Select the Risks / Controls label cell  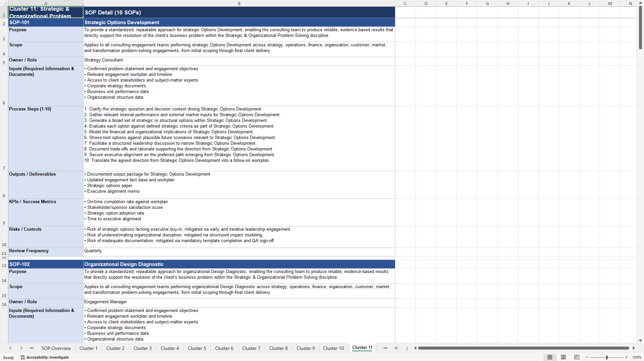46,237
